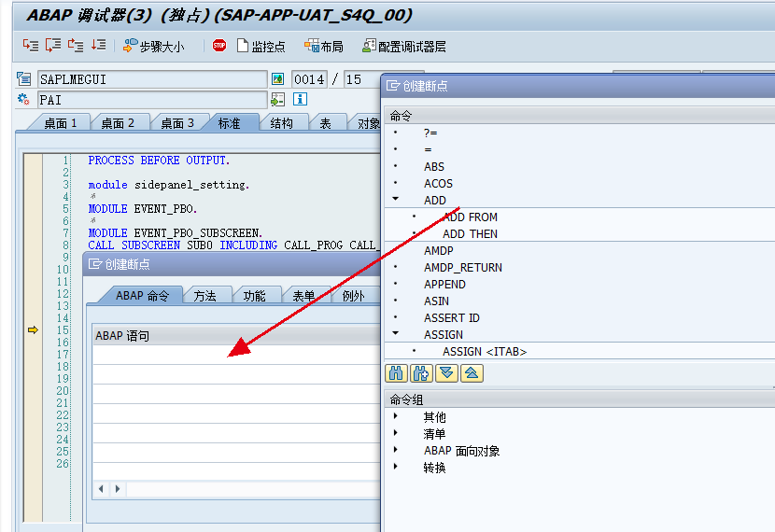The height and width of the screenshot is (532, 775).
Task: Click the program icon beside SAPLMEGUI
Action: (x=23, y=78)
